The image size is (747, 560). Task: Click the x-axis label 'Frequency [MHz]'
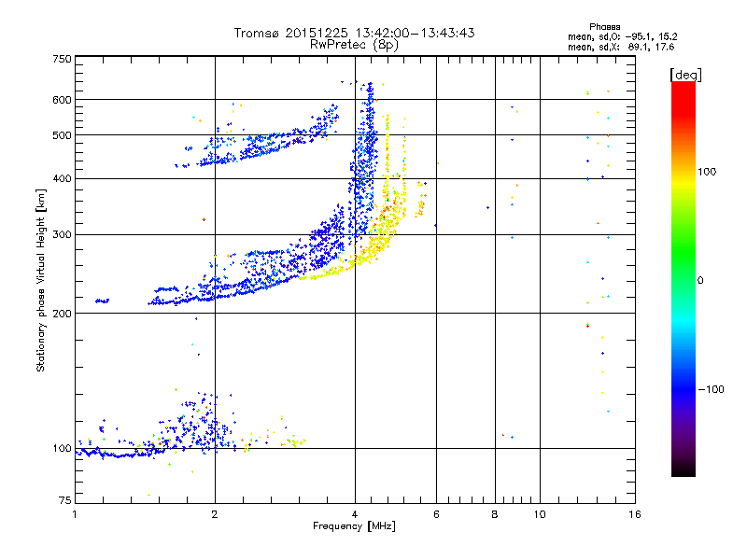tap(354, 526)
